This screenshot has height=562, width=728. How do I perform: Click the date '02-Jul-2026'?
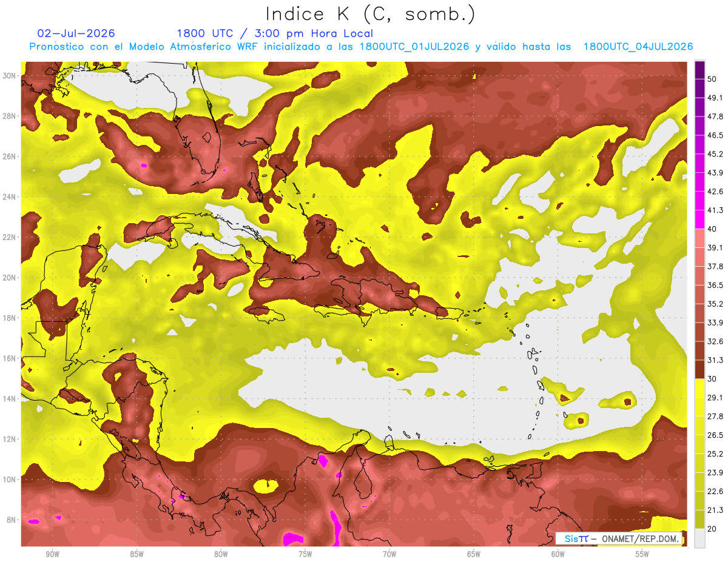[76, 33]
